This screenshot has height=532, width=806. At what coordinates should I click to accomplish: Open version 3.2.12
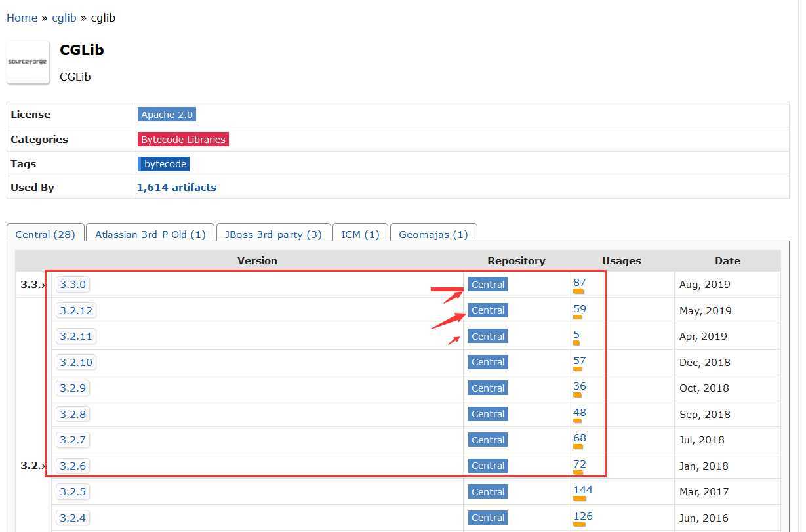pyautogui.click(x=75, y=310)
